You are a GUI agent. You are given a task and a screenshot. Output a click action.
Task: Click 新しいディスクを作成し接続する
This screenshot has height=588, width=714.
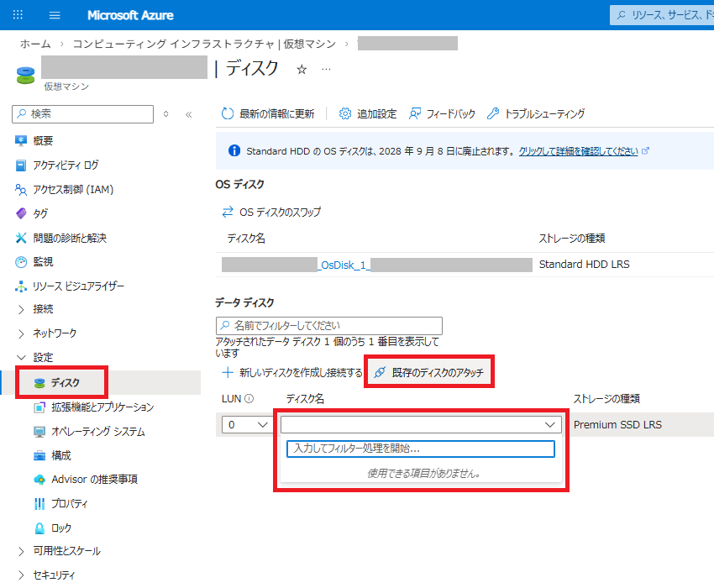click(x=291, y=373)
